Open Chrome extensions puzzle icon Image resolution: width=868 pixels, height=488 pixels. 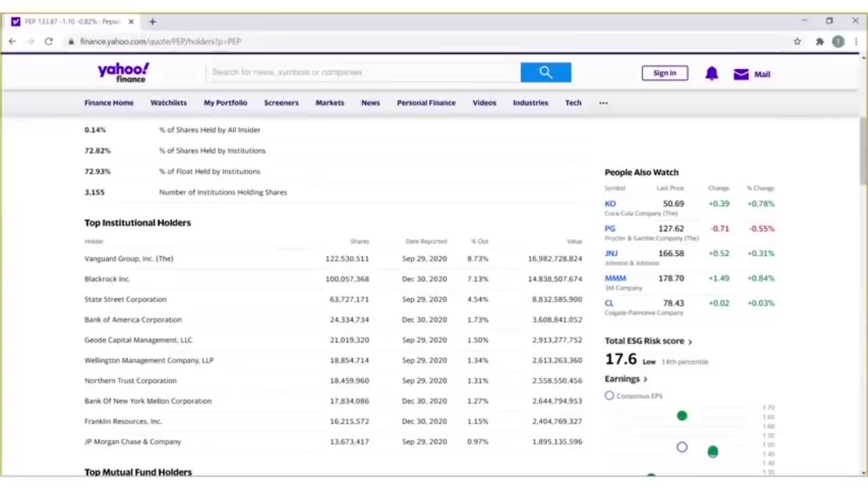819,41
